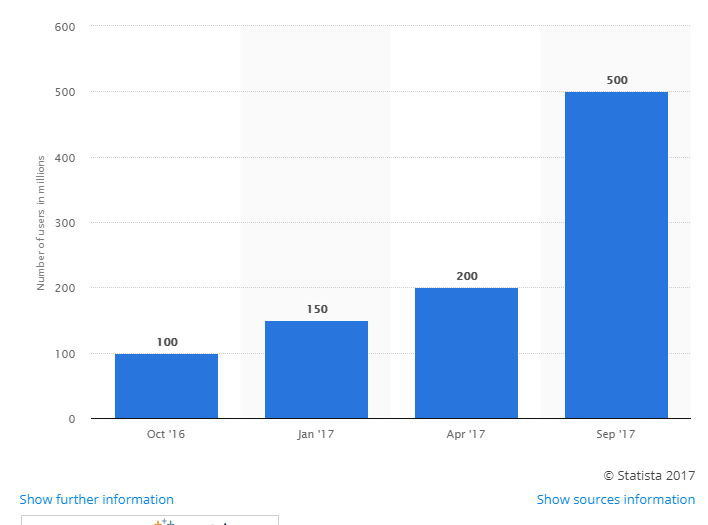
Task: Click the 400 y-axis tick label
Action: pos(65,158)
